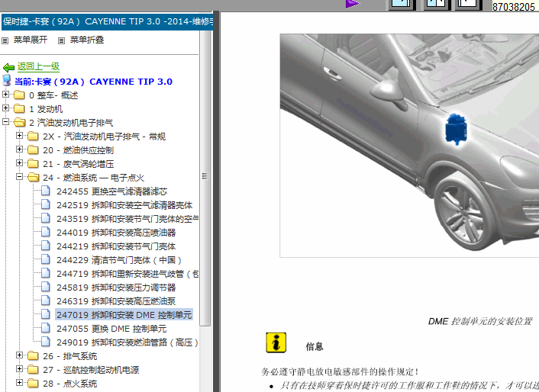The width and height of the screenshot is (539, 392).
Task: Click the page icon for 244229 清洁节气门壳体
Action: tap(45, 259)
